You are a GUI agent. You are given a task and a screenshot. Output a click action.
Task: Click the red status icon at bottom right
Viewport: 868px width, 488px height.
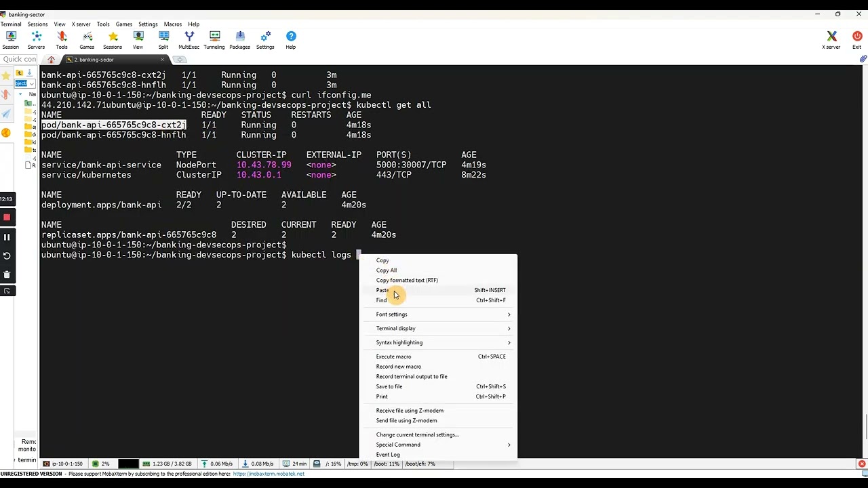coord(862,464)
